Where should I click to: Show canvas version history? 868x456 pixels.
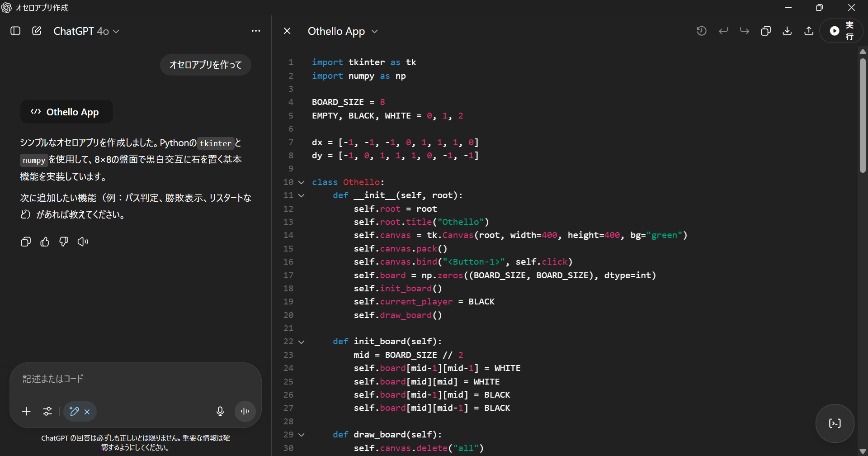point(702,31)
